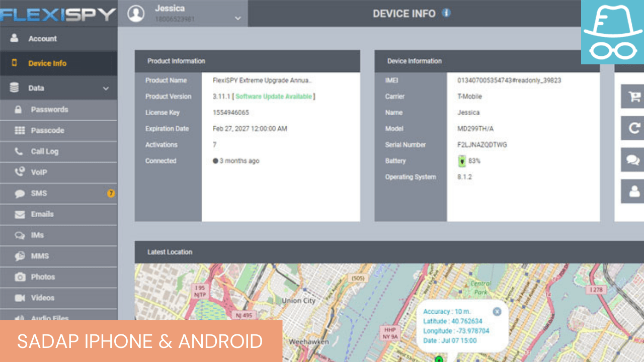
Task: Open Videos list
Action: tap(58, 298)
